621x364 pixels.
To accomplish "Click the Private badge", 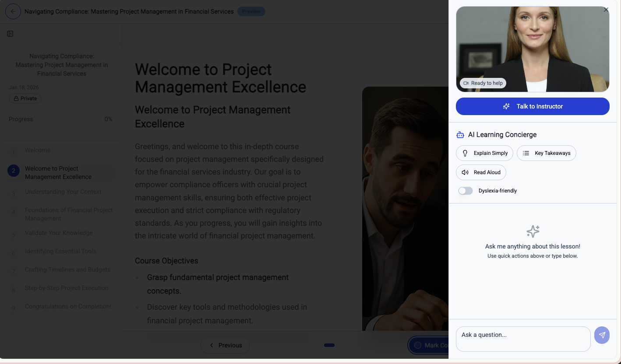I will coord(25,98).
